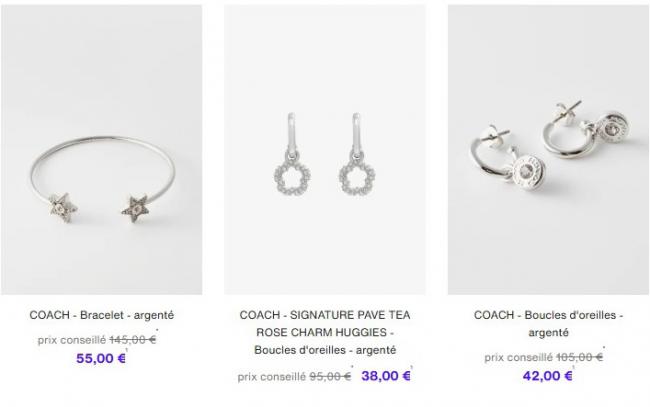Open the silver hoop earrings product image
650x407 pixels.
click(548, 150)
